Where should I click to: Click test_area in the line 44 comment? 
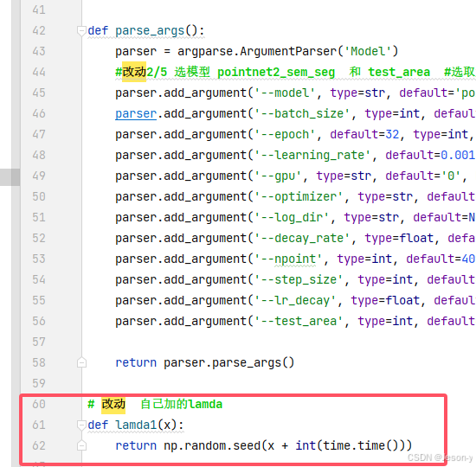coord(399,73)
